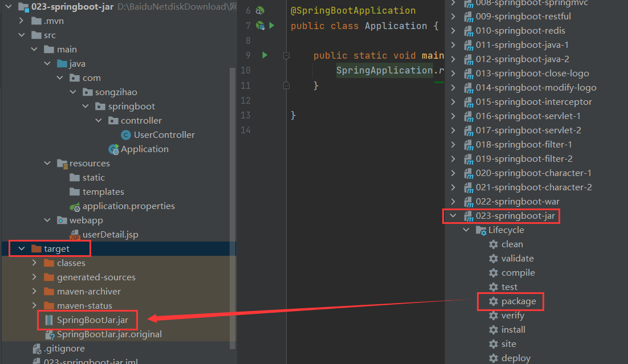628x364 pixels.
Task: Collapse the Lifecycle node in Maven panel
Action: pos(466,230)
